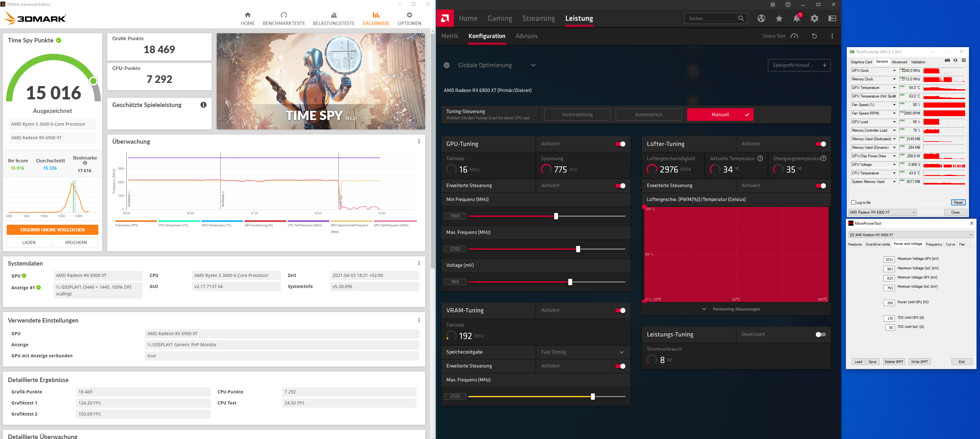Click the refresh sensors icon in GPU-Z

point(956,60)
